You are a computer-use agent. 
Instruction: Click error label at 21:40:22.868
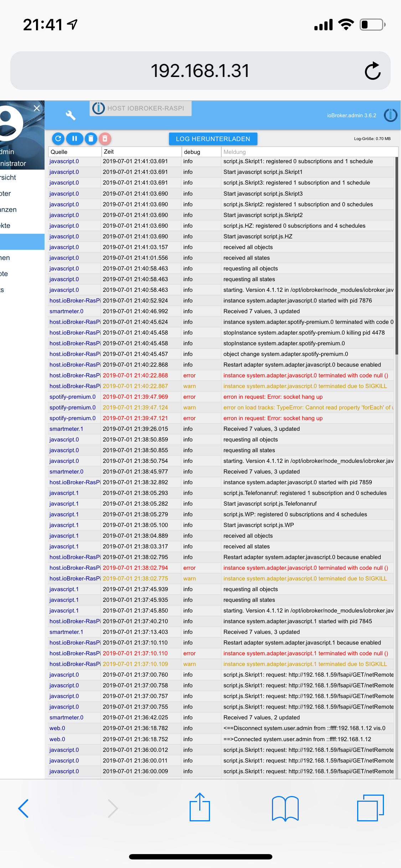[x=189, y=376]
